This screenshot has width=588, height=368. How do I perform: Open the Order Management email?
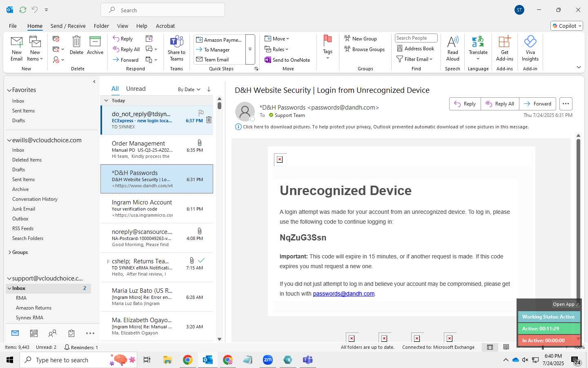157,150
